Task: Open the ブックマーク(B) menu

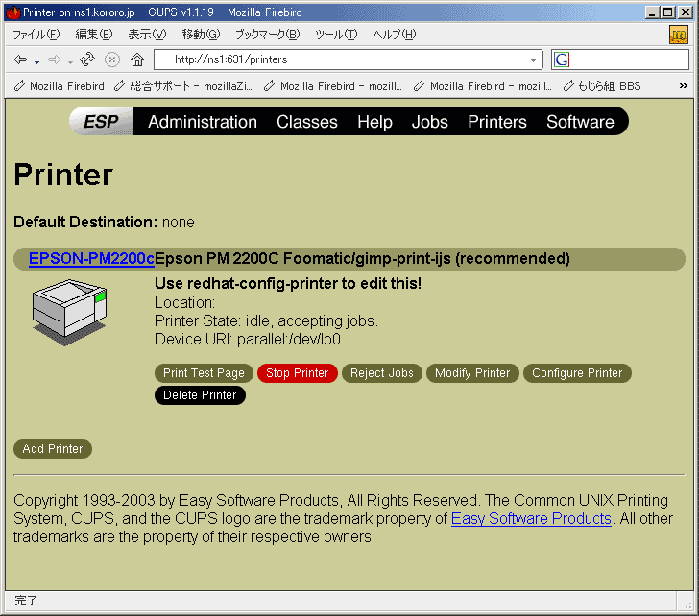Action: (268, 35)
